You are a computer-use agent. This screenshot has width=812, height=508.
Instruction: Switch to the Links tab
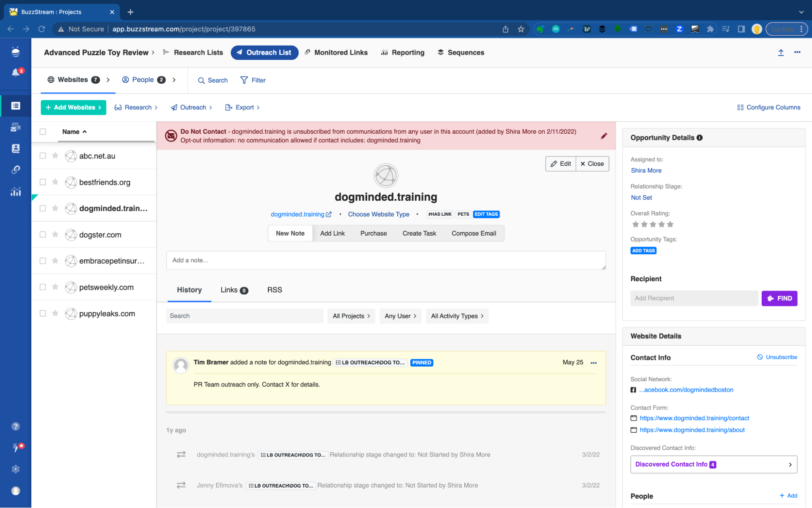[x=234, y=290]
